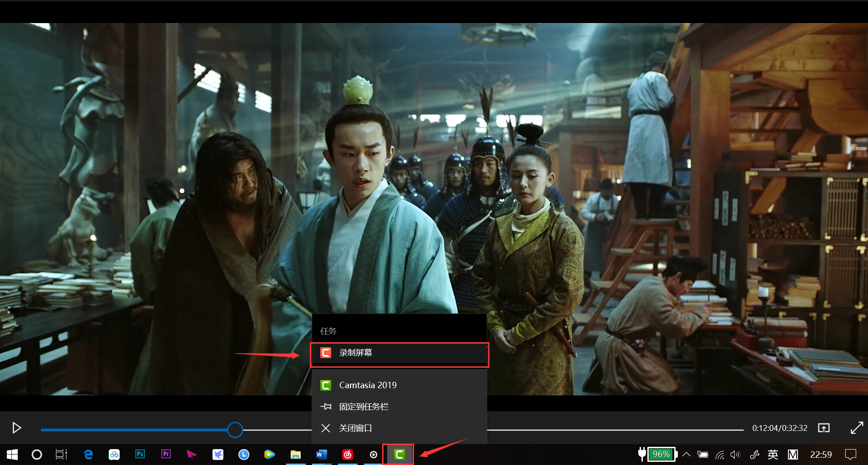Click the 96% battery indicator
This screenshot has height=465, width=868.
pyautogui.click(x=662, y=454)
